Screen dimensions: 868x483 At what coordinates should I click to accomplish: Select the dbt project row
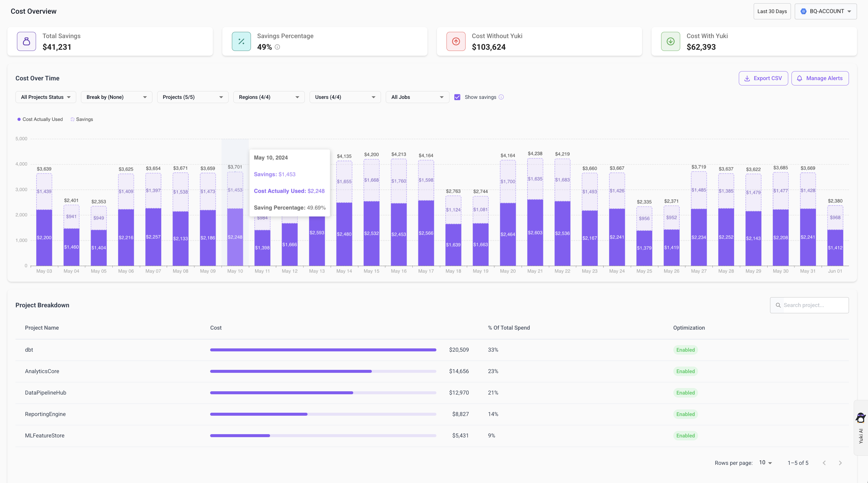(x=432, y=350)
